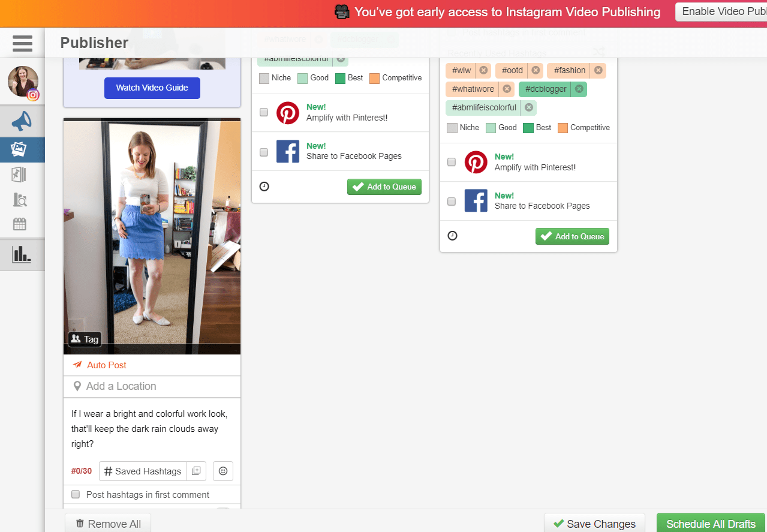Click the Publisher page heading
Screen dimensions: 767x532
pos(94,43)
